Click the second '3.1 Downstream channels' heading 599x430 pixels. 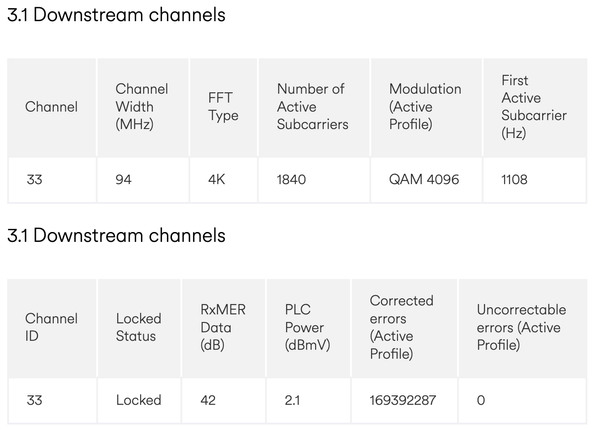pos(116,235)
